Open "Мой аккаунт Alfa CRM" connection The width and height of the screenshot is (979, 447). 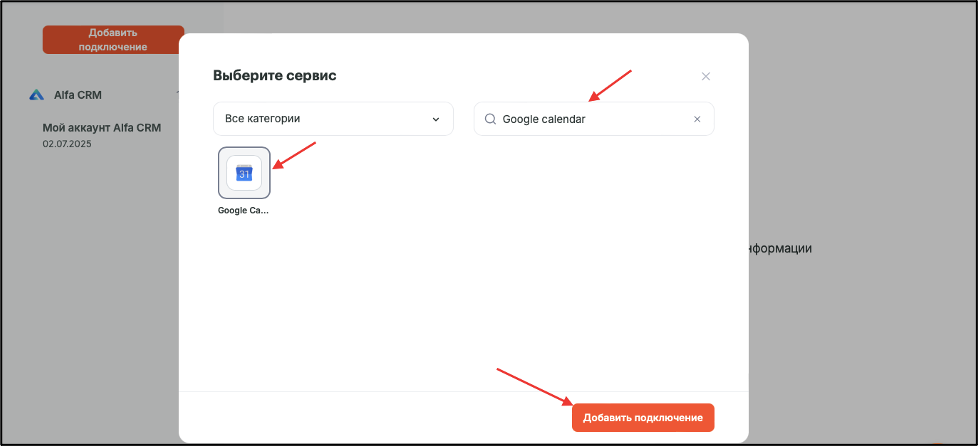pos(102,128)
